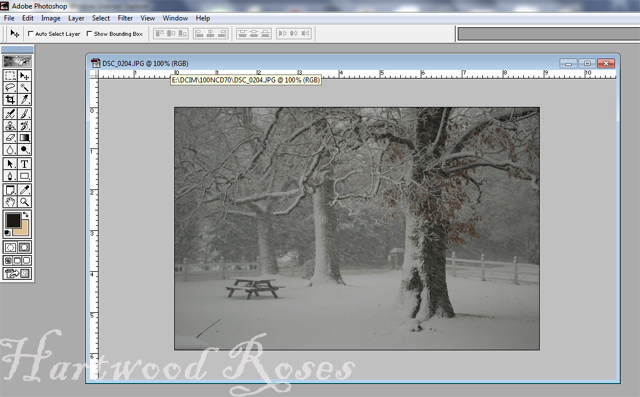This screenshot has height=397, width=640.
Task: Click the Distribute left edges button
Action: click(282, 33)
